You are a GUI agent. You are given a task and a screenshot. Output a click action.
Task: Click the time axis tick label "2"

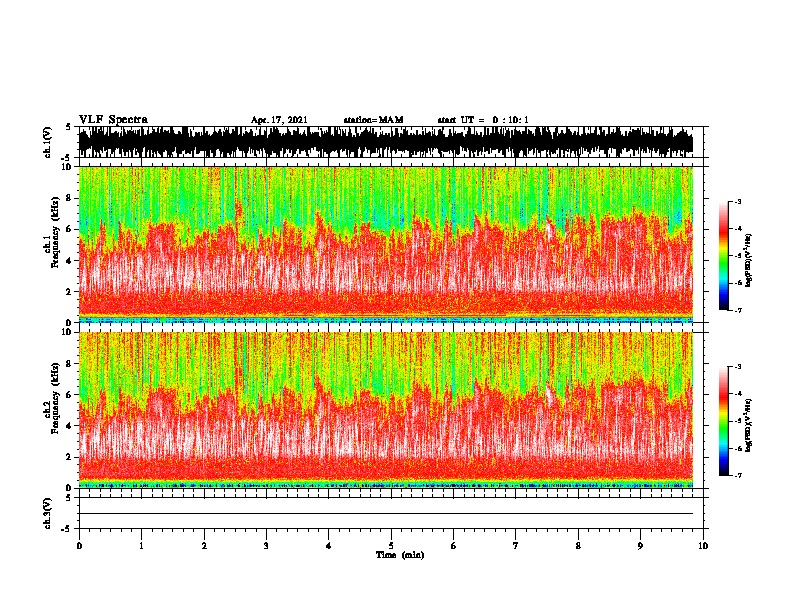coord(204,546)
